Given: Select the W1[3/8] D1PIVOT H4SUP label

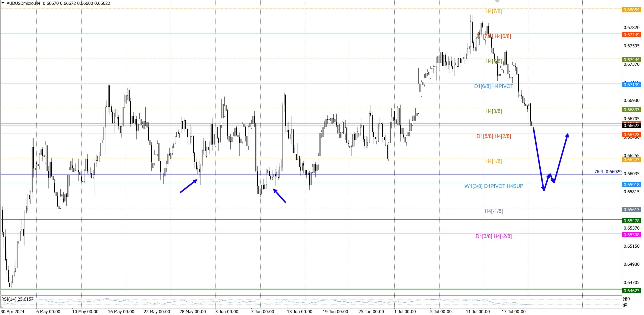Looking at the screenshot, I should tap(494, 186).
